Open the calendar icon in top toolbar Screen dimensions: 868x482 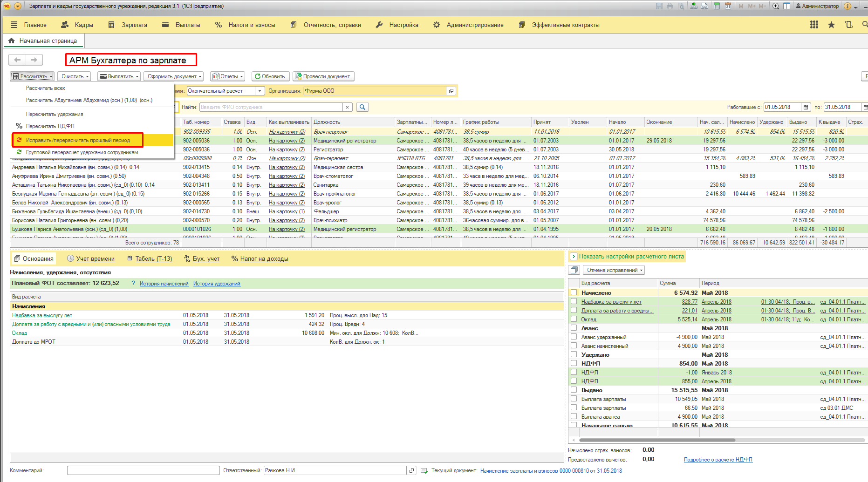click(x=728, y=6)
